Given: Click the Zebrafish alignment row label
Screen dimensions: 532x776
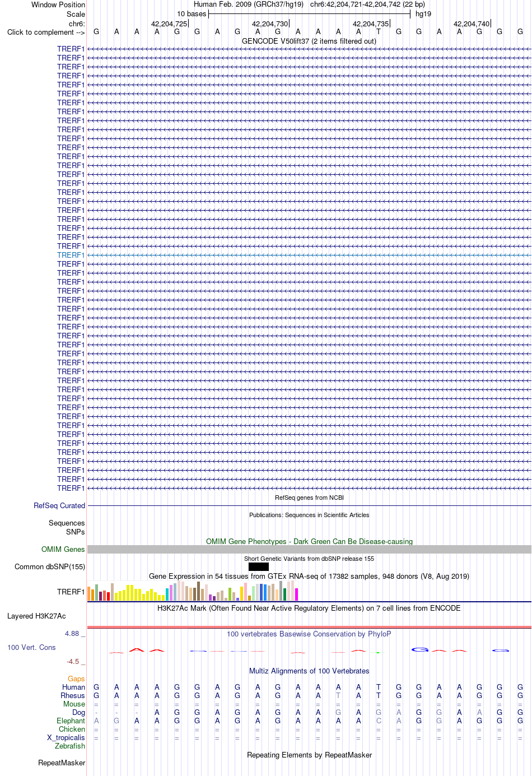Looking at the screenshot, I should [x=70, y=746].
